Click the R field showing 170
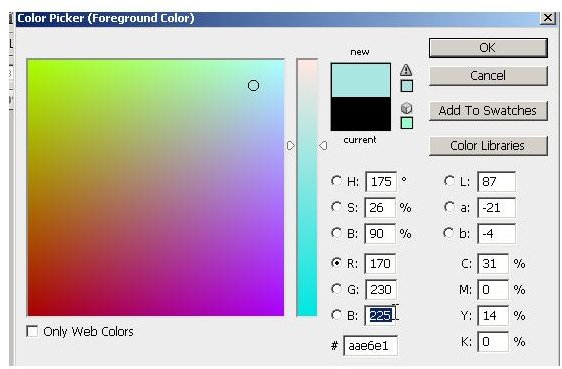The height and width of the screenshot is (369, 562). point(380,264)
